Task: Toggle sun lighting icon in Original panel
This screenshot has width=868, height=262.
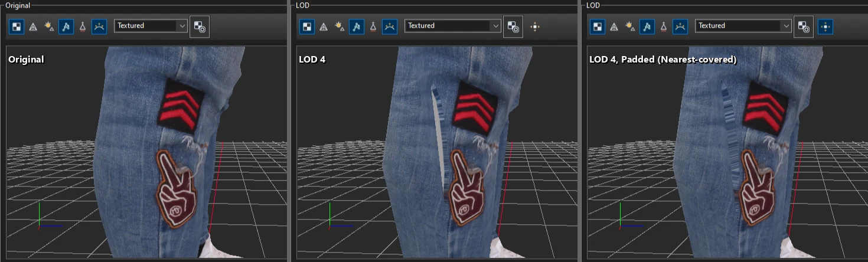Action: pyautogui.click(x=50, y=27)
